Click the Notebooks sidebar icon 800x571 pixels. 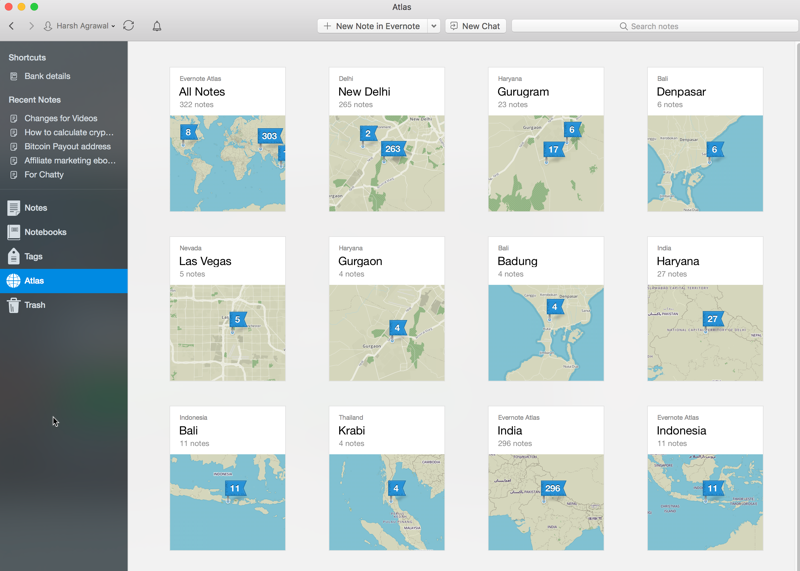[x=14, y=232]
